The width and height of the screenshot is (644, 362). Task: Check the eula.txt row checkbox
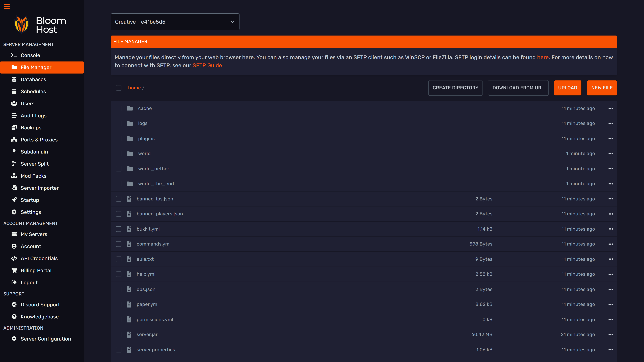[119, 259]
